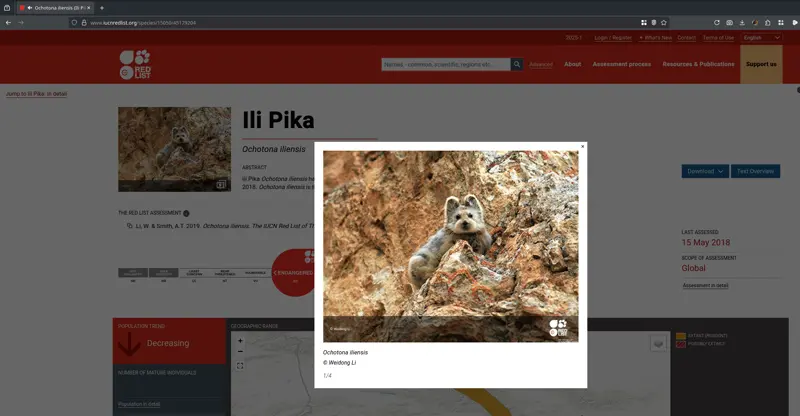The image size is (800, 416).
Task: Open the downloads icon in browser toolbar
Action: point(742,22)
